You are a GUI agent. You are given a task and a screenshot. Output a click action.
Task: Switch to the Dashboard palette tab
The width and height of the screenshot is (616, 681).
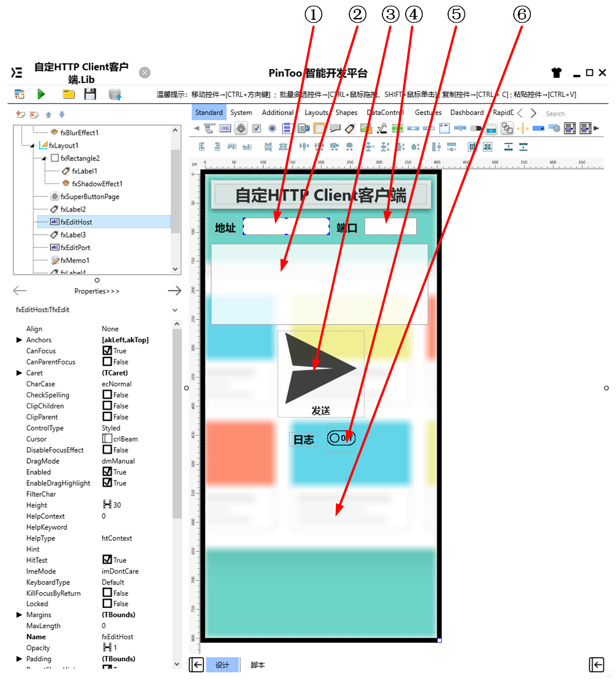pos(467,113)
